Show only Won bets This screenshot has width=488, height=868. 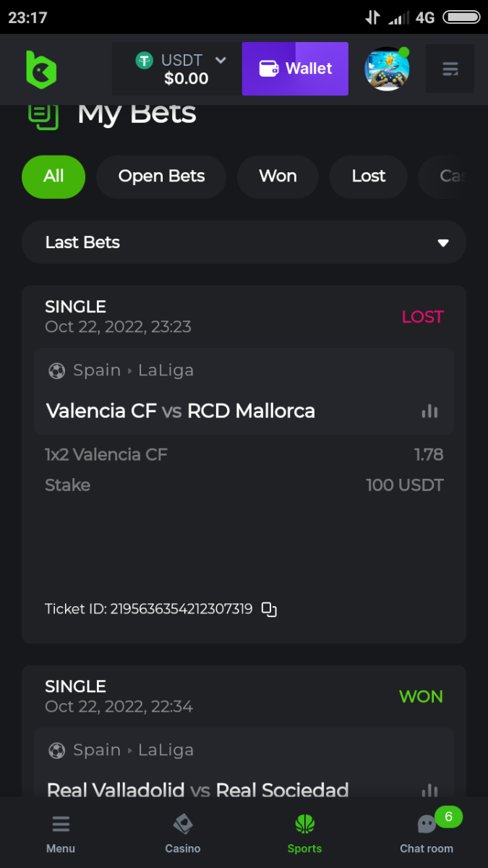pyautogui.click(x=278, y=176)
